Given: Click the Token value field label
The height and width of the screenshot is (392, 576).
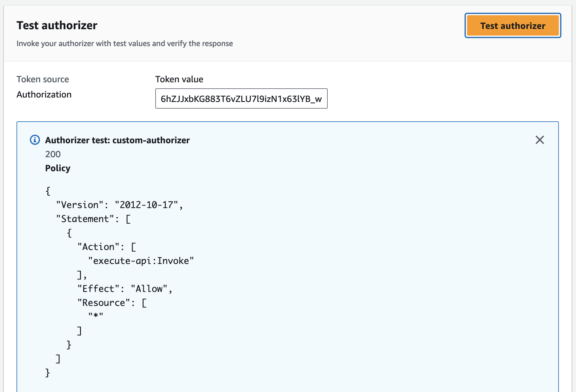Looking at the screenshot, I should tap(179, 79).
